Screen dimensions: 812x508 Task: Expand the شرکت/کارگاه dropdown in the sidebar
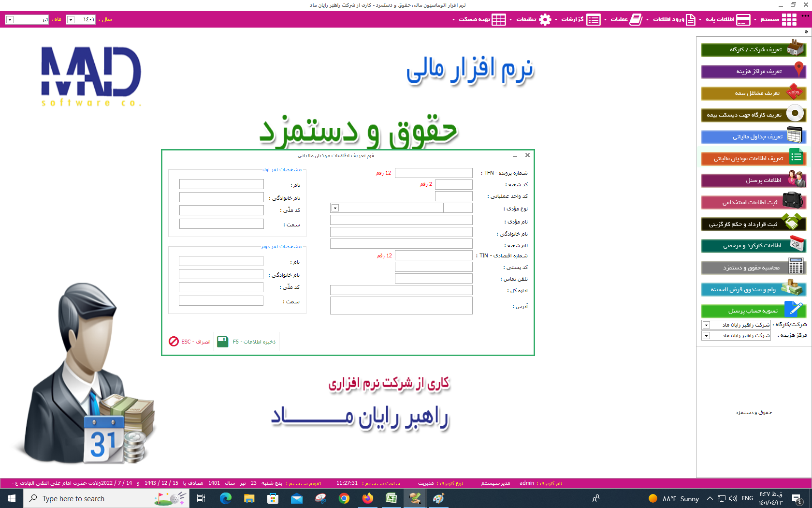pos(706,325)
